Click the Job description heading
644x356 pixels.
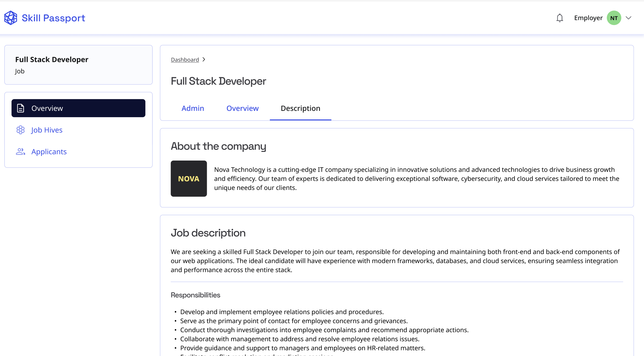208,233
